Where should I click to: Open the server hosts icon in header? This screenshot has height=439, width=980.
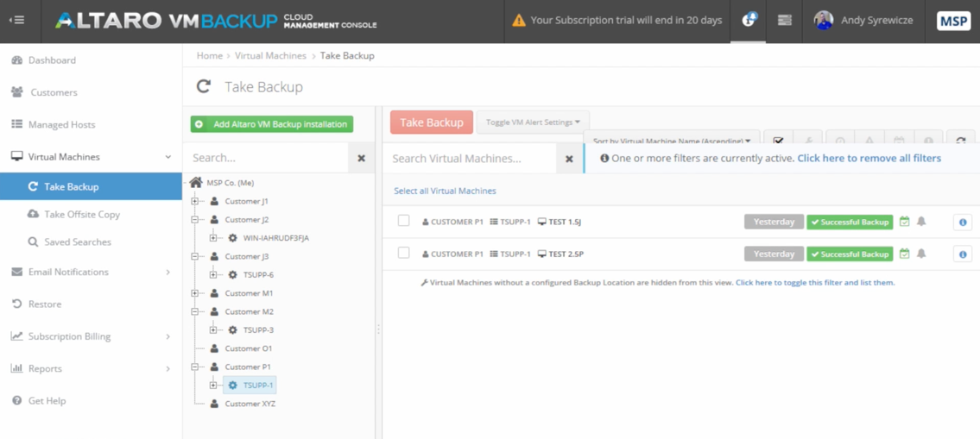[784, 20]
